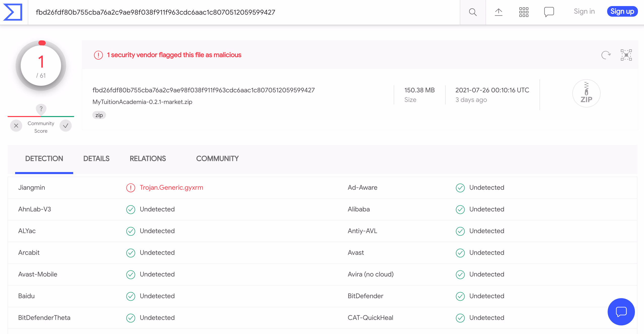Open the apps grid icon

click(x=524, y=12)
